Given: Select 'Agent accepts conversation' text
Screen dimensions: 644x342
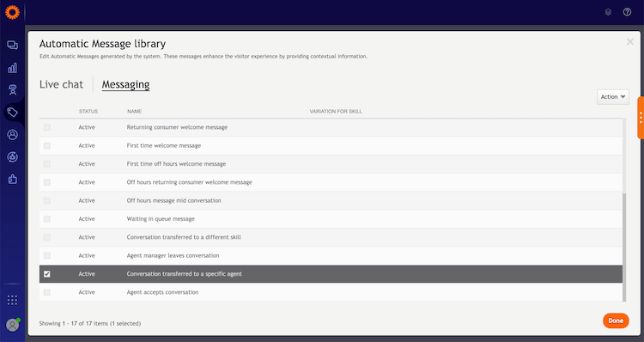Looking at the screenshot, I should pos(162,292).
